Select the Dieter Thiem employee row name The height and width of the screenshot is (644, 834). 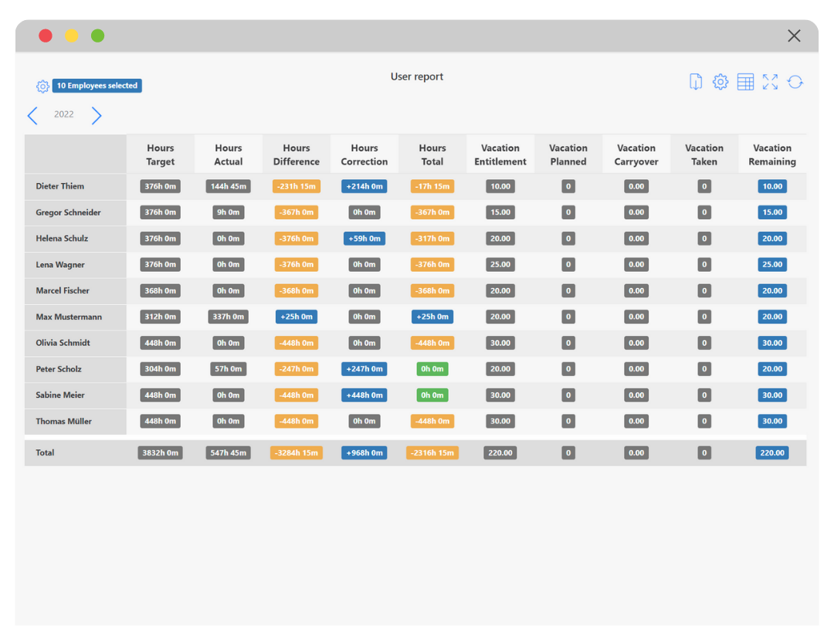60,186
